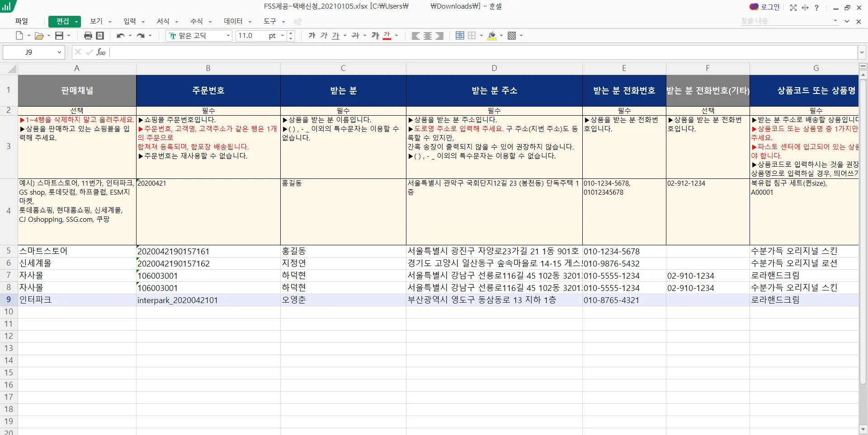Click the new document icon

19,36
